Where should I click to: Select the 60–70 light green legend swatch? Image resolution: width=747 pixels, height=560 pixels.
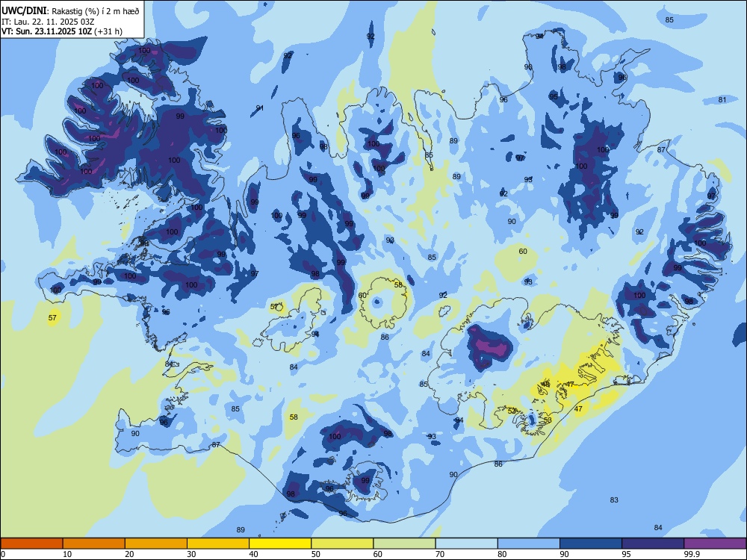point(404,544)
